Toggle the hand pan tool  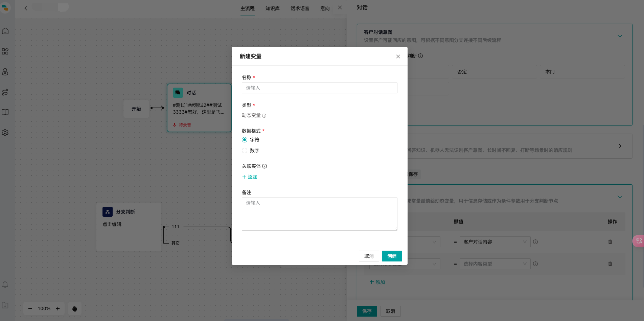tap(75, 308)
